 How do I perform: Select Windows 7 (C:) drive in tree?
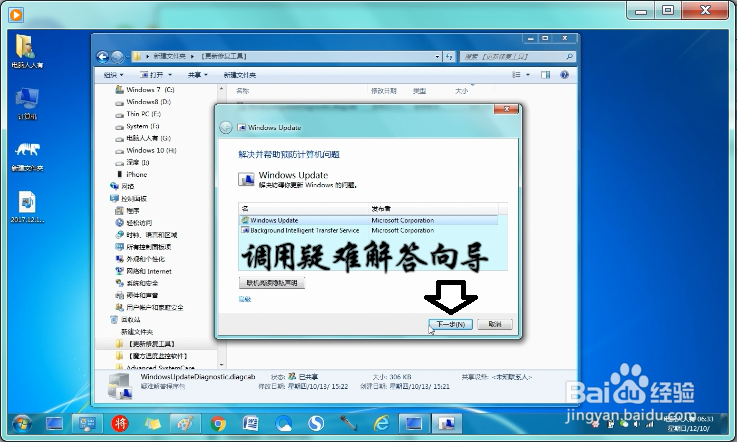145,89
